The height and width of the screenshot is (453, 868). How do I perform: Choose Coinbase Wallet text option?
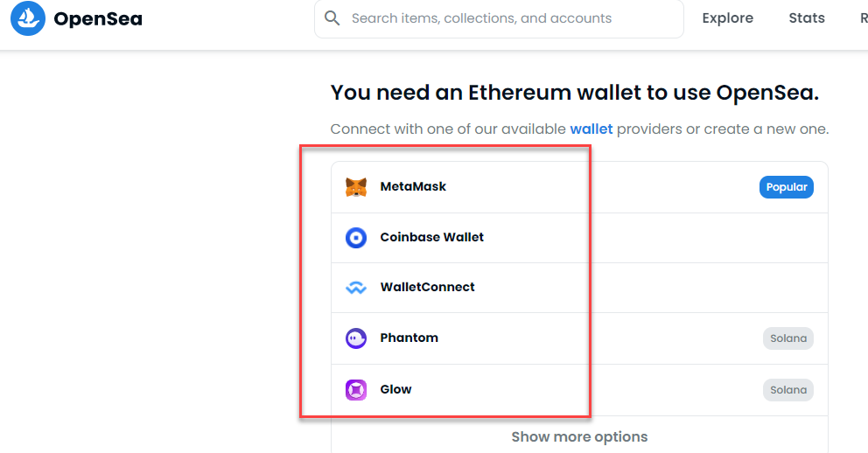[x=431, y=237]
